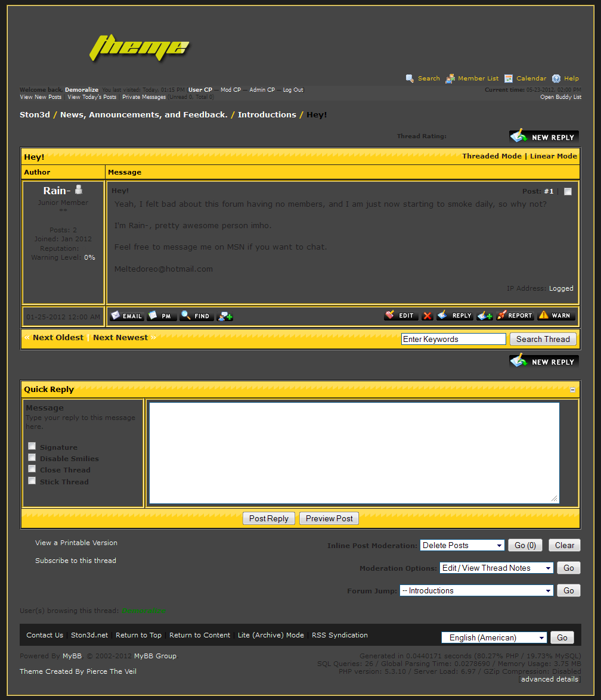Click the Email icon button under post
Viewport: 601px width, 700px height.
tap(127, 316)
